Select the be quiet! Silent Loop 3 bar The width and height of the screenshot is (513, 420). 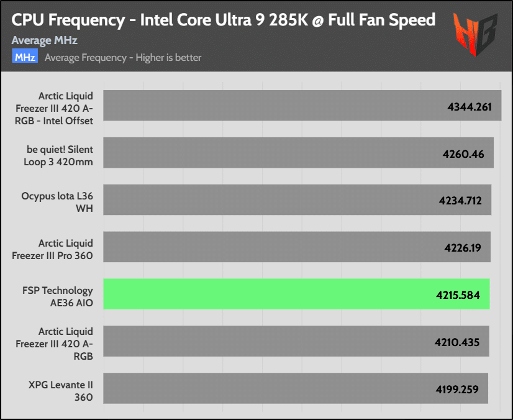(x=298, y=153)
